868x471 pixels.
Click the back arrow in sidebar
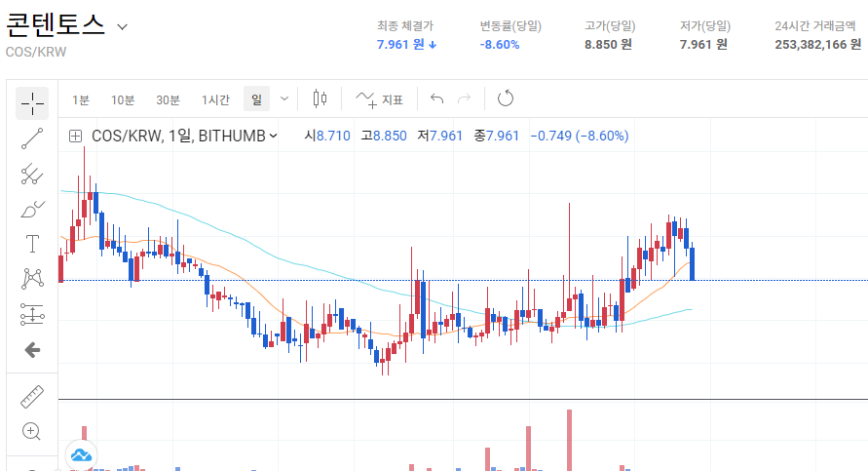(33, 350)
